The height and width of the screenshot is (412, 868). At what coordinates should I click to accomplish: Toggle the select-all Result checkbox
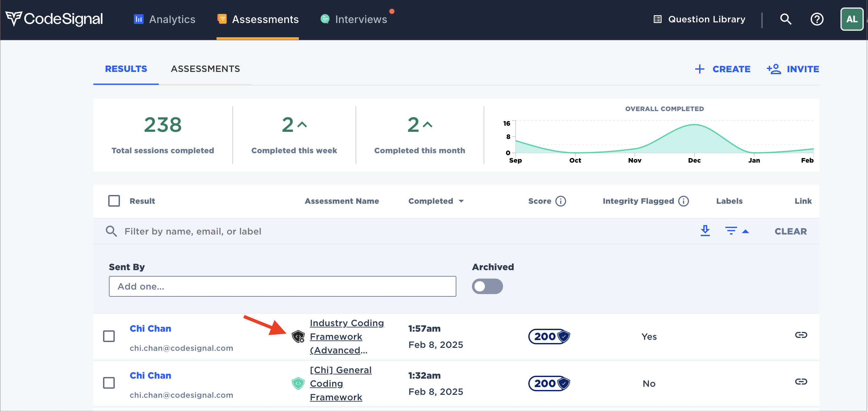click(114, 201)
